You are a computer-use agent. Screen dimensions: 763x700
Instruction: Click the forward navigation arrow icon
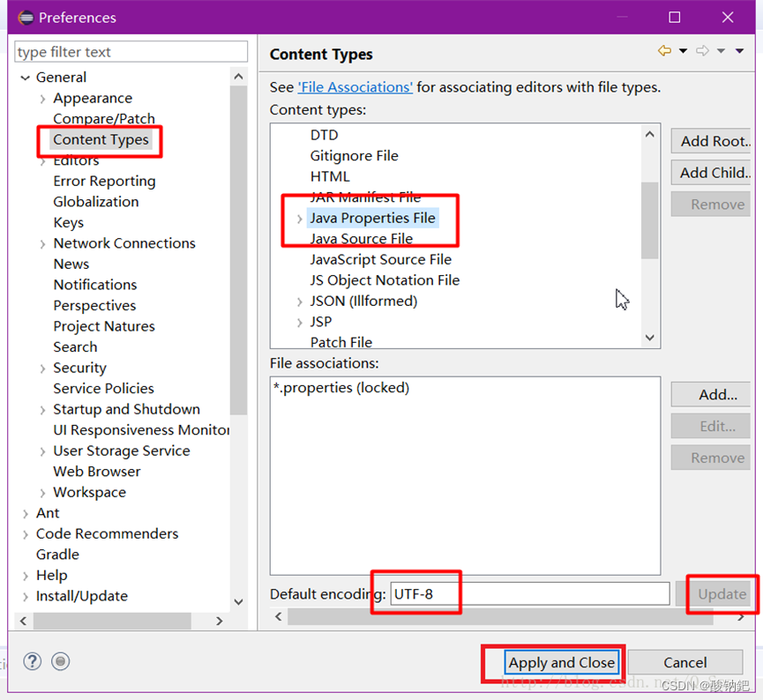click(702, 50)
